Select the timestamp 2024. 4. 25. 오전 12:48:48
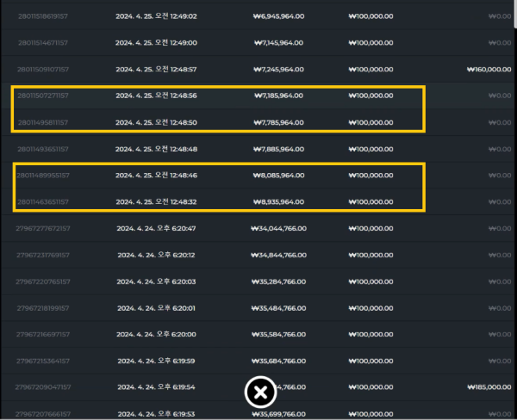 point(156,149)
